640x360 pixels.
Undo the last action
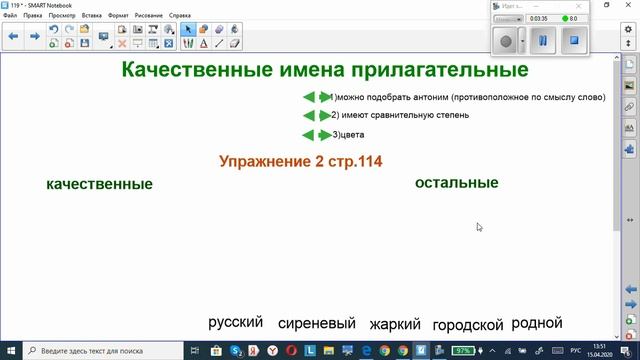[53, 29]
